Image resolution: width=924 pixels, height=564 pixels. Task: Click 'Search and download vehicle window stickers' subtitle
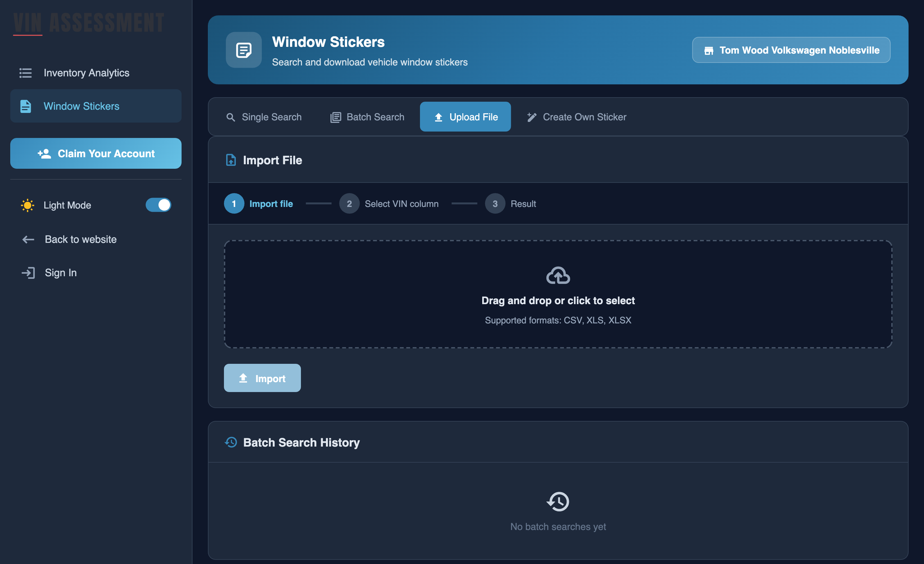pos(370,62)
